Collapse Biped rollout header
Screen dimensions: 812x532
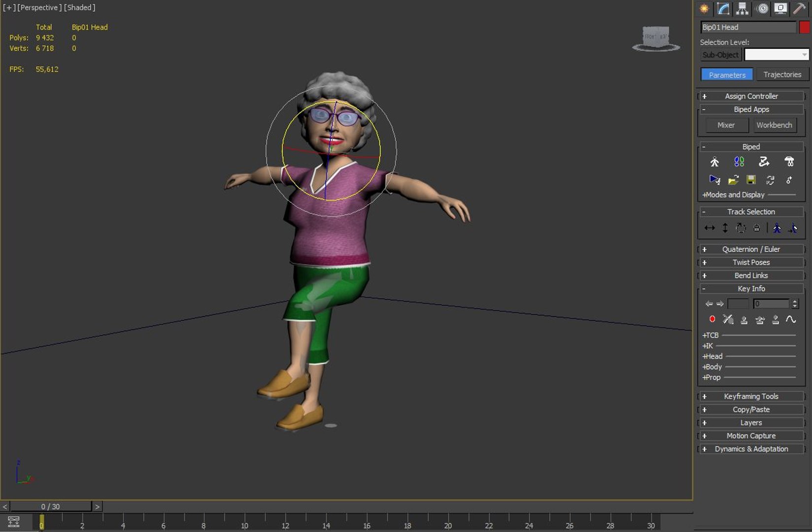pos(751,147)
